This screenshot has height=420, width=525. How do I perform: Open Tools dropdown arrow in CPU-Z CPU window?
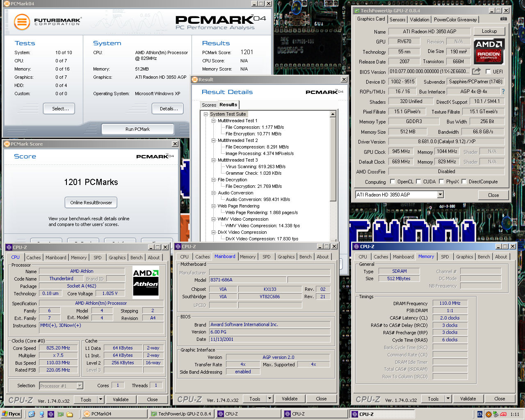(x=100, y=399)
